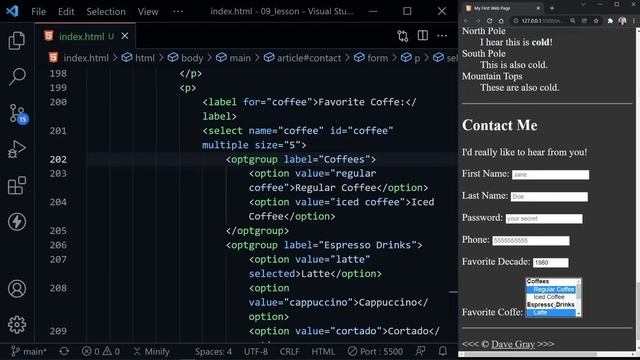Open the browser extensions puzzle icon
The image size is (640, 360).
pos(610,21)
